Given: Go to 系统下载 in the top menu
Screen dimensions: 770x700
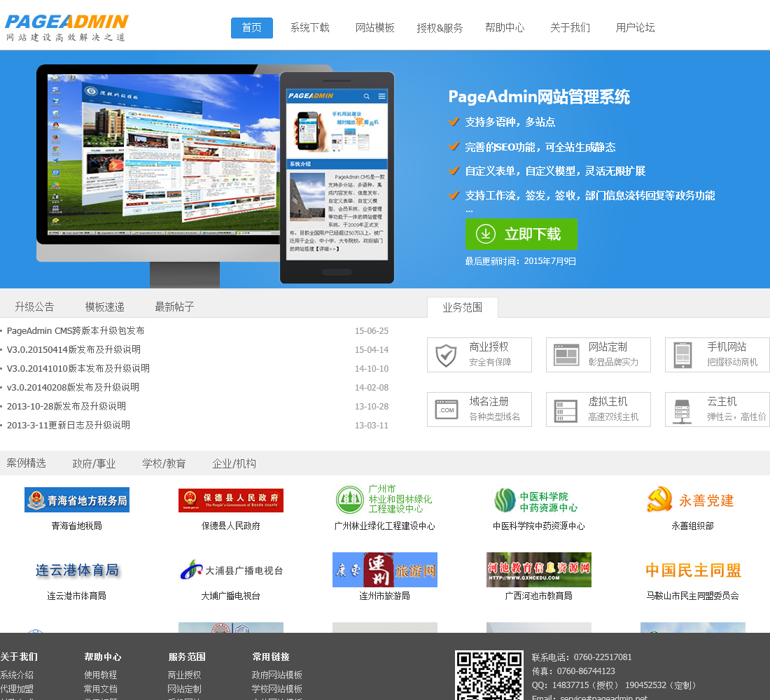Looking at the screenshot, I should click(310, 28).
